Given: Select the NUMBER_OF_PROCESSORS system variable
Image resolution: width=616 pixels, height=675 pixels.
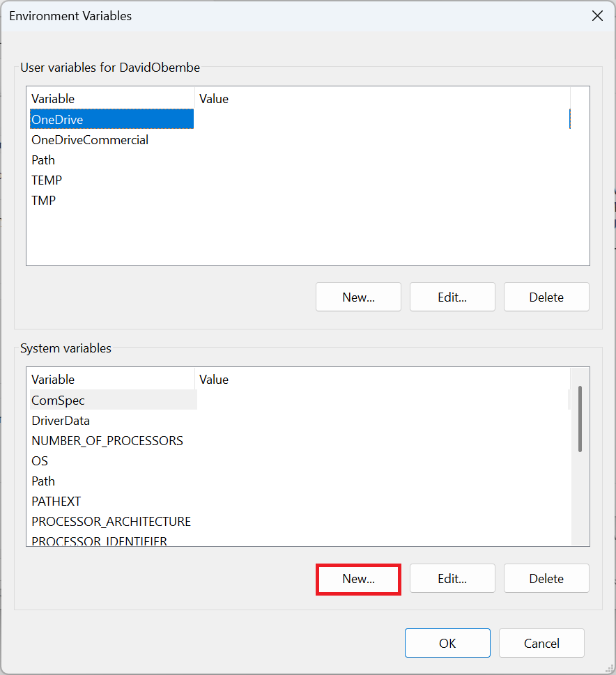Looking at the screenshot, I should tap(107, 441).
